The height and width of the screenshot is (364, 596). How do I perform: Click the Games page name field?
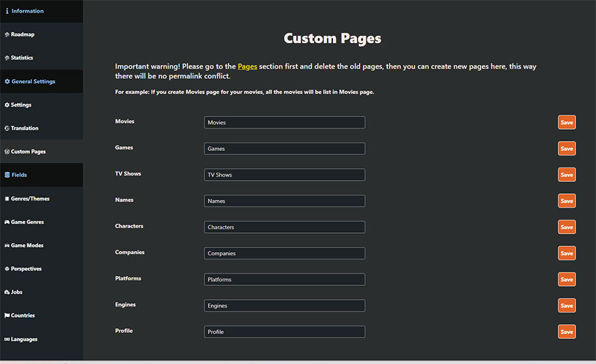pyautogui.click(x=284, y=149)
